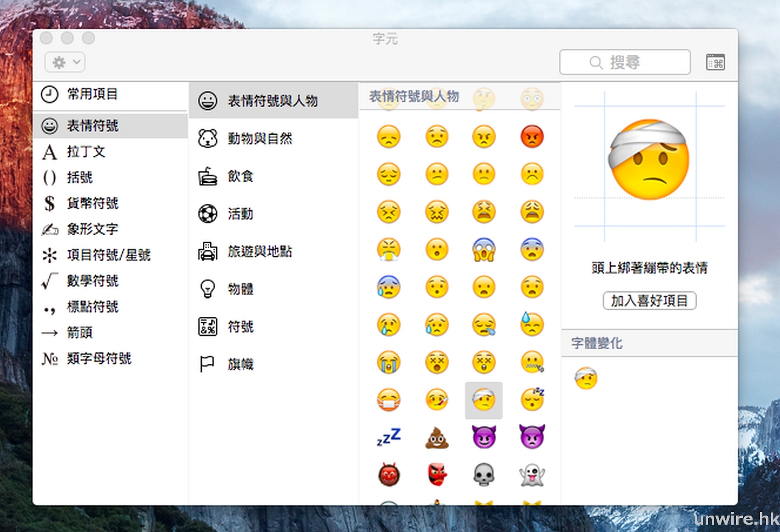Select 常用項目 in the sidebar
This screenshot has height=532, width=780.
92,94
